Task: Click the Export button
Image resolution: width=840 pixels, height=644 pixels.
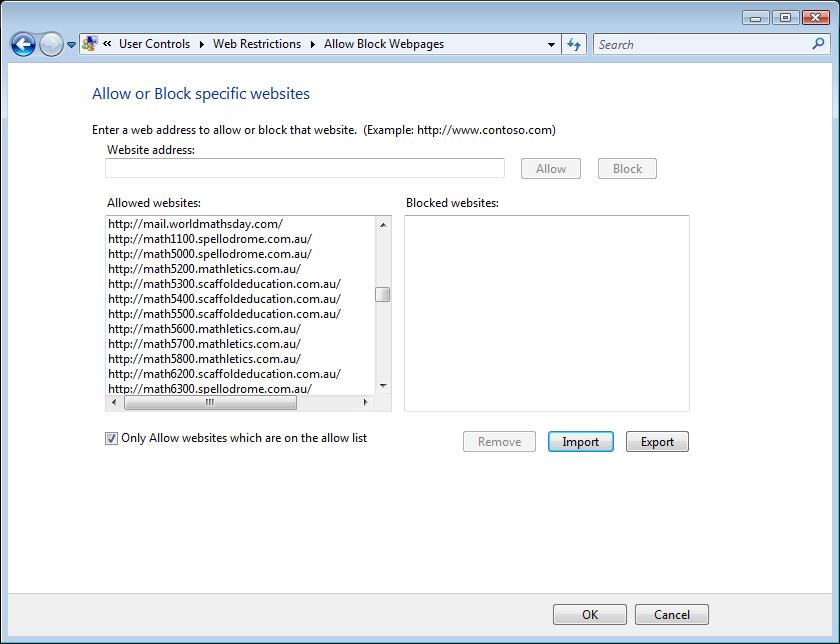Action: coord(657,442)
